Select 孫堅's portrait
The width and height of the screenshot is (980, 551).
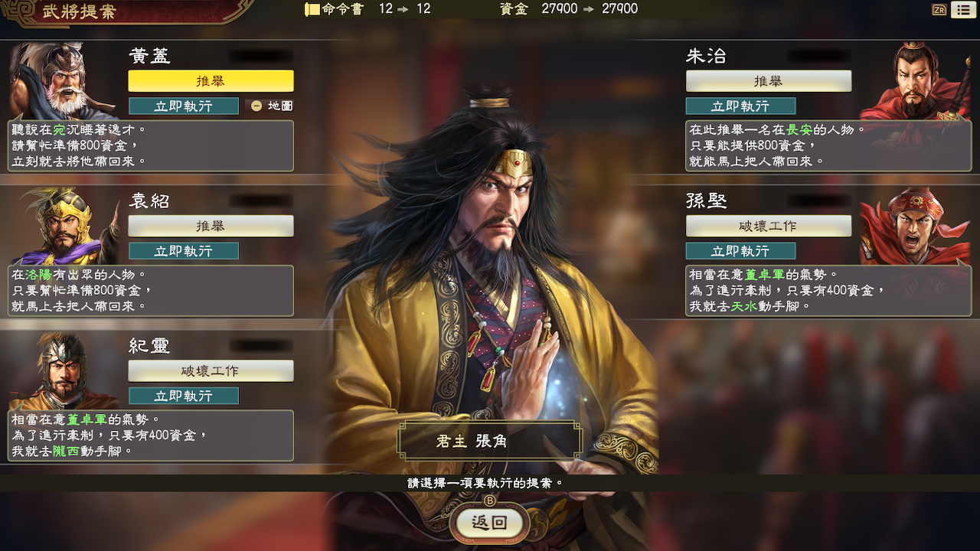pyautogui.click(x=916, y=226)
